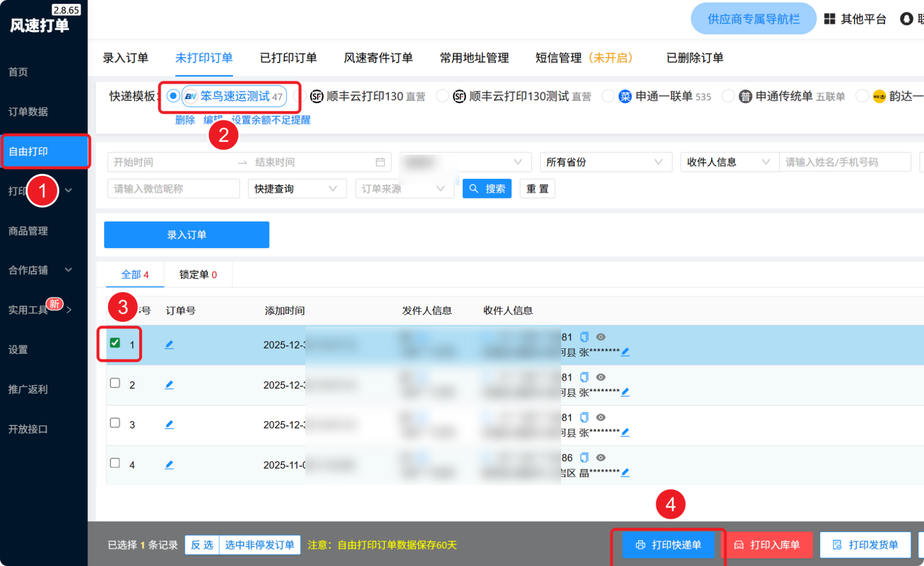Open the 快捷查询 dropdown
Screen dimensions: 924x566
point(297,189)
